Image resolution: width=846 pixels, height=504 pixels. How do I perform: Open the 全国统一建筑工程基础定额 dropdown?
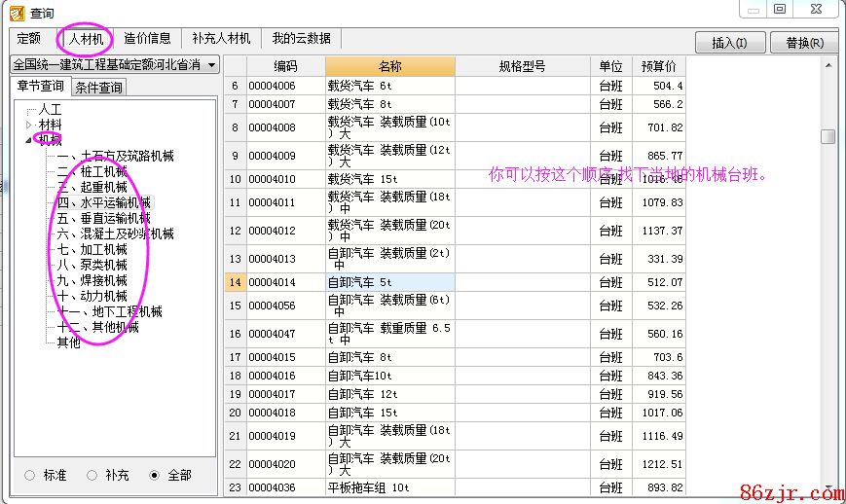[212, 64]
